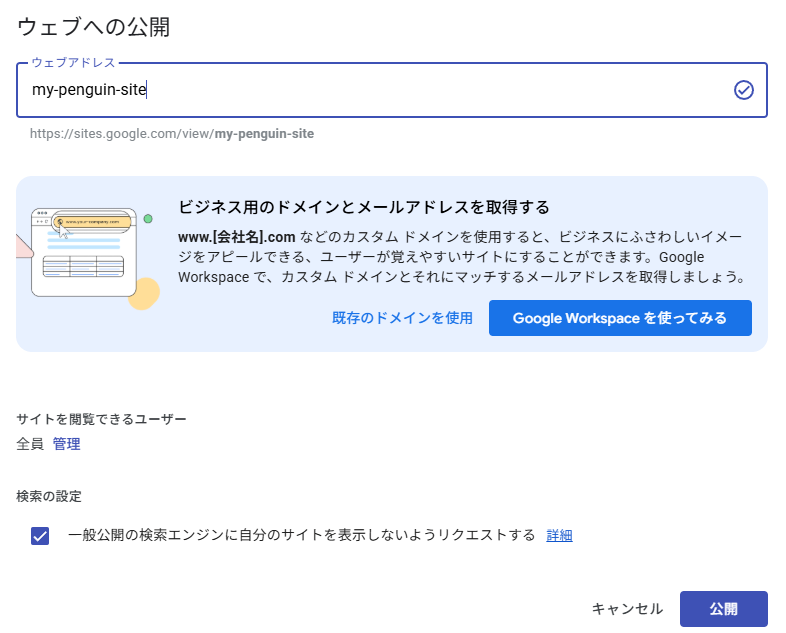The height and width of the screenshot is (633, 786).
Task: Open the 詳細 link for search settings
Action: point(559,536)
